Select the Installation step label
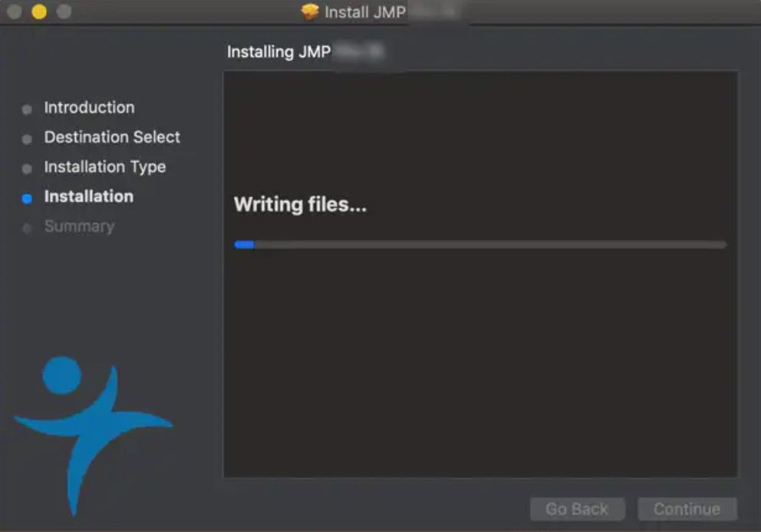This screenshot has width=761, height=532. [x=89, y=196]
